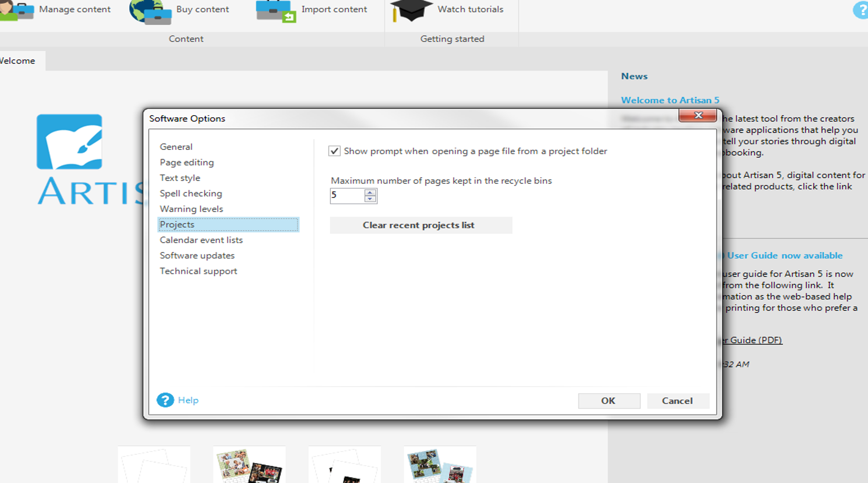Cancel the Software Options dialog
This screenshot has height=483, width=868.
[x=677, y=401]
